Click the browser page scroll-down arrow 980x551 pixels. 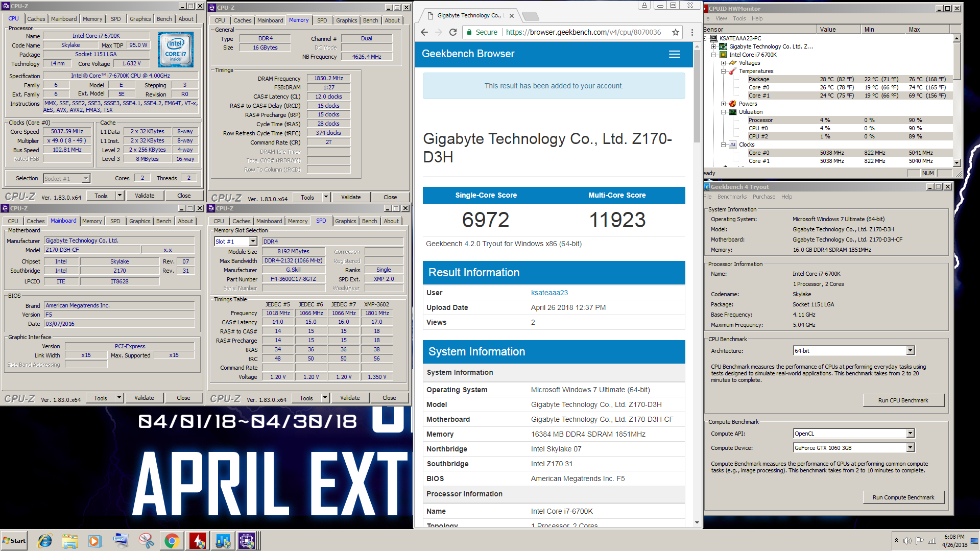point(697,522)
